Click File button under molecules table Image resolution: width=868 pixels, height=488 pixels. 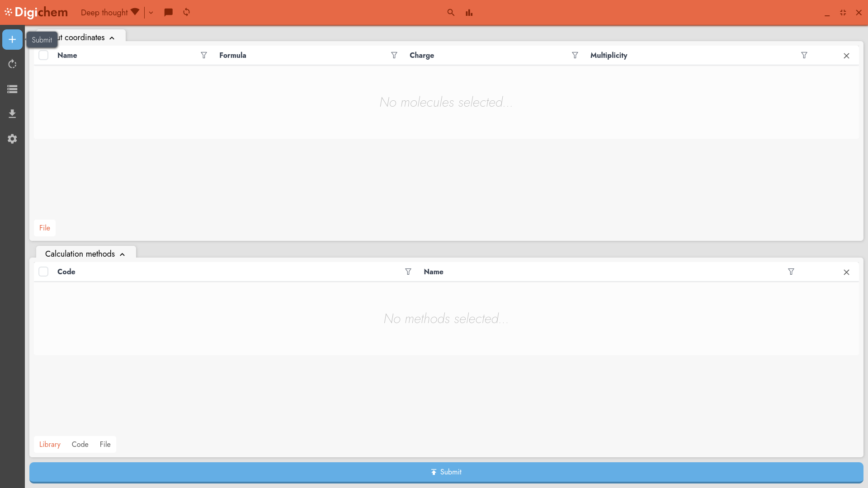click(45, 228)
